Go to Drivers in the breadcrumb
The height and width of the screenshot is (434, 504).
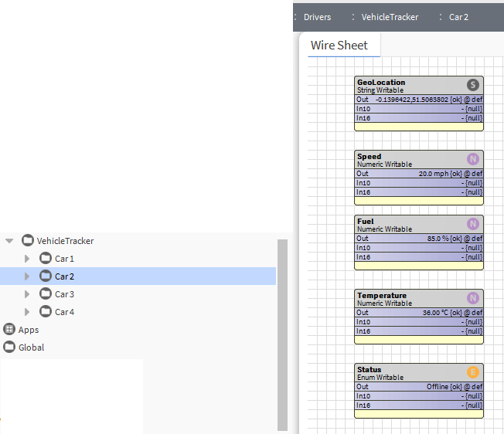pos(317,17)
